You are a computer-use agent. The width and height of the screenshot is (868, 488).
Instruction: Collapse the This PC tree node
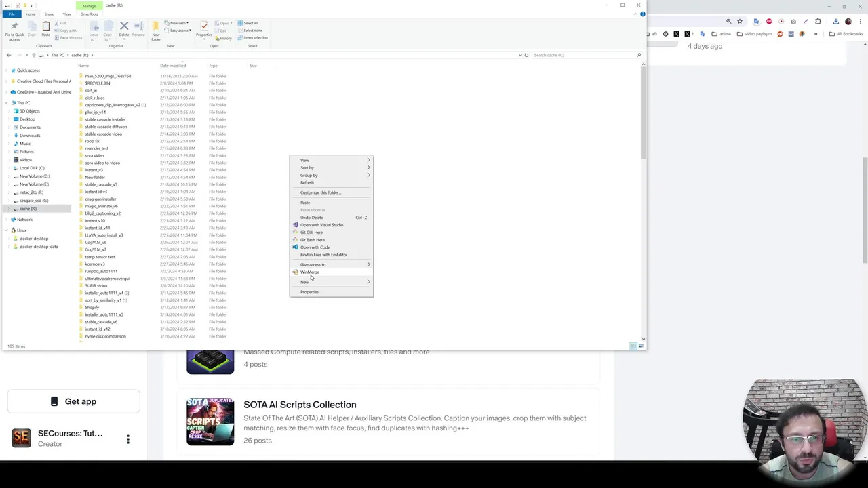7,103
